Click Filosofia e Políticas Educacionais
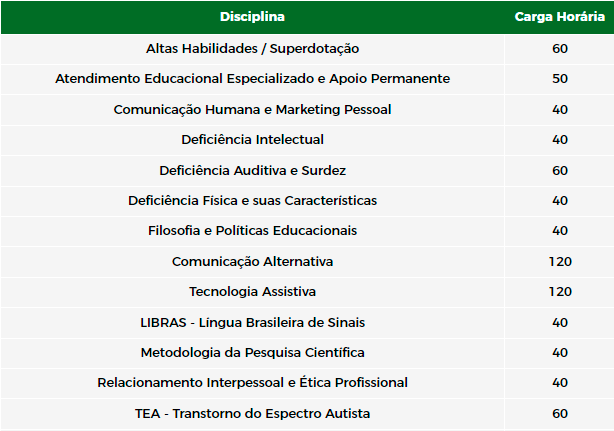The image size is (614, 431). coord(253,231)
